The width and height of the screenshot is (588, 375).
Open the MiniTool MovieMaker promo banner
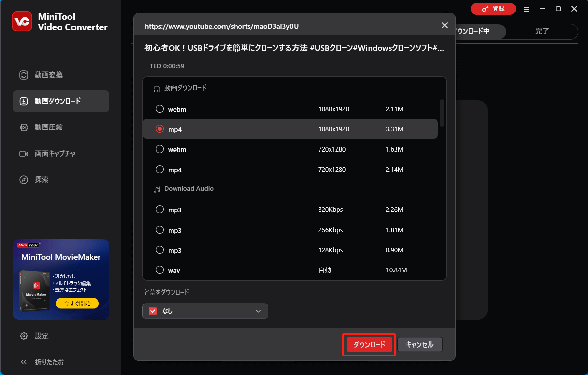61,279
